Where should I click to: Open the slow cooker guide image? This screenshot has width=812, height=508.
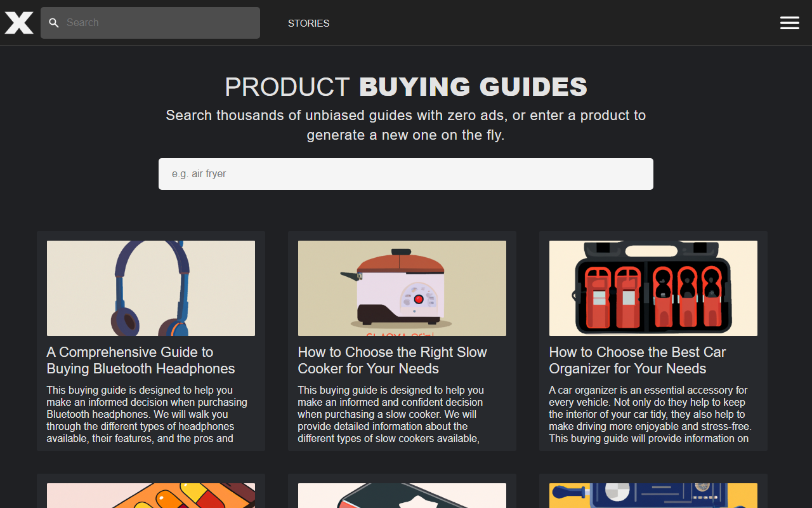point(402,288)
